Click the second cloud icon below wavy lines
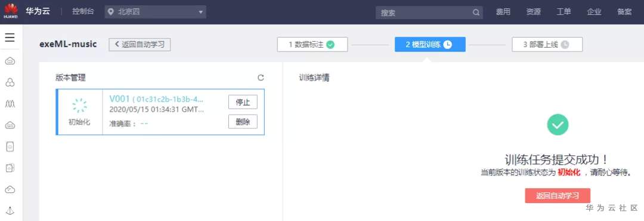This screenshot has width=644, height=221. click(x=10, y=125)
